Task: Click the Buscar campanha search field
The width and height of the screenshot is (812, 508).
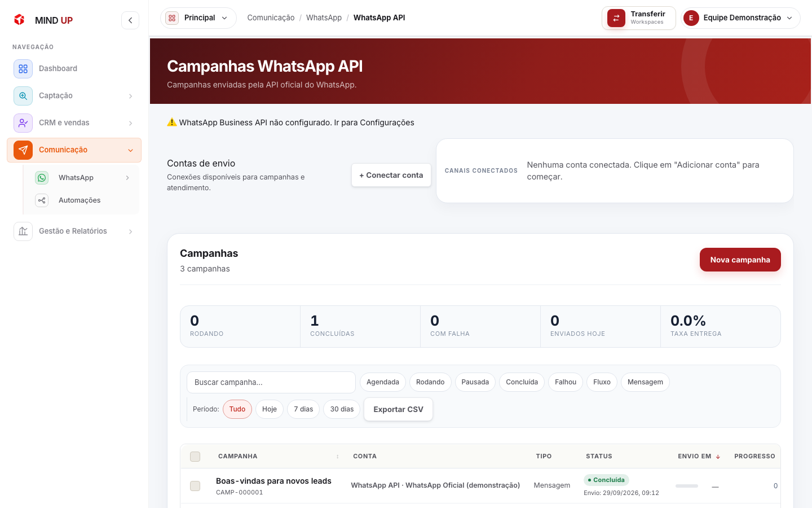Action: (x=271, y=382)
